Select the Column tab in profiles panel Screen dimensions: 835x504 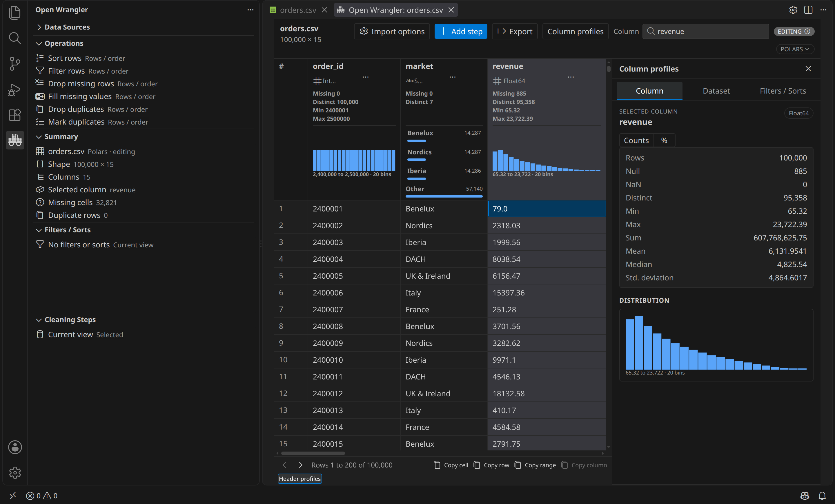[649, 91]
